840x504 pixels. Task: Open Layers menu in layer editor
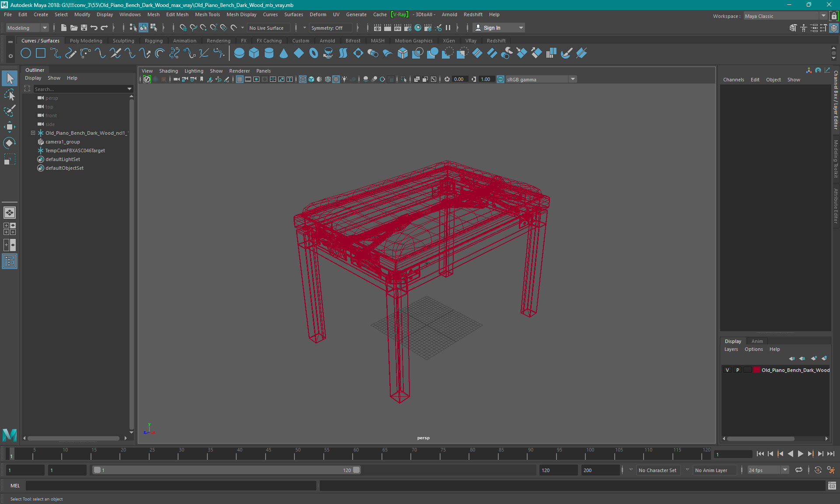[x=731, y=349]
